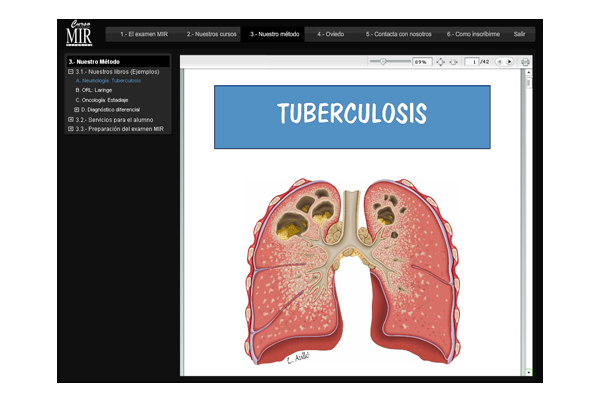Click the scroll-down arrow of document scrollbar
Screen dimensions: 600x400
(528, 372)
